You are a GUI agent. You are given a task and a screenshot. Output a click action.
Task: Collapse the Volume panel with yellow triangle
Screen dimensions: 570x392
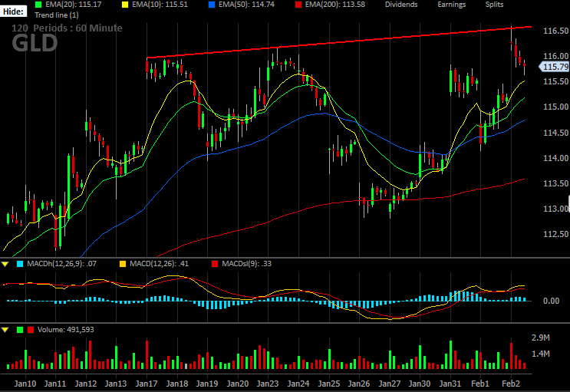click(x=5, y=330)
